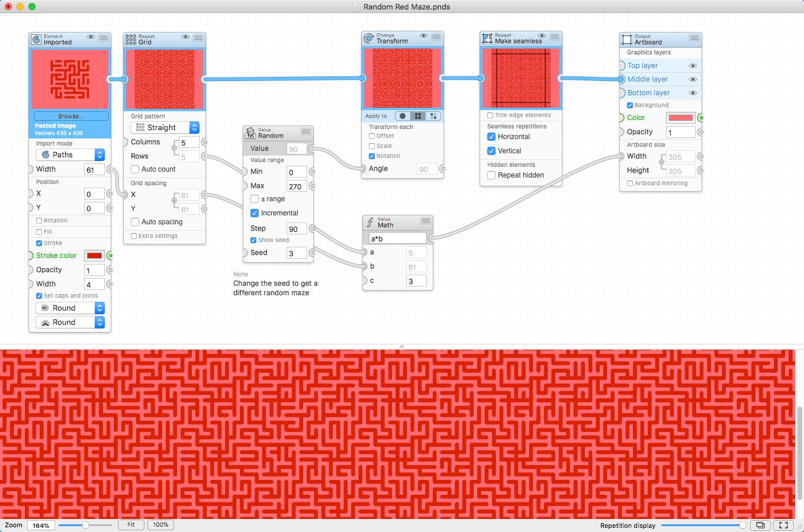This screenshot has height=532, width=804.
Task: Enable Artboard mirroring
Action: (x=630, y=183)
